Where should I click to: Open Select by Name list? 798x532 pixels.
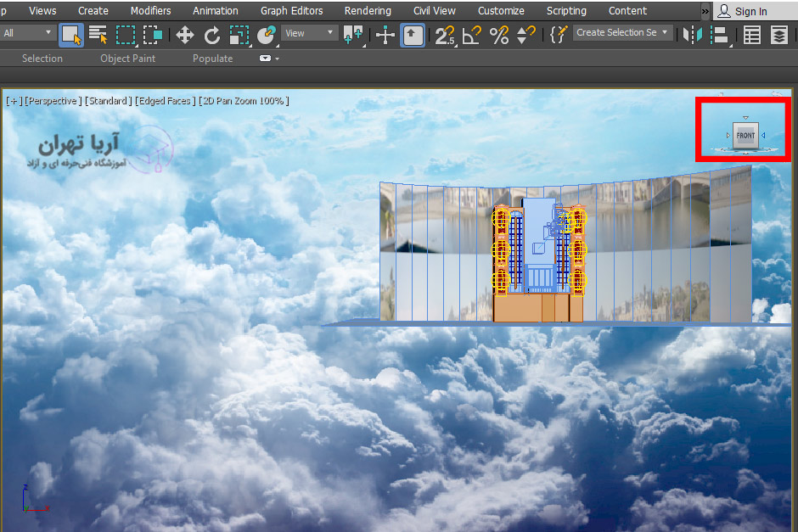pos(98,35)
